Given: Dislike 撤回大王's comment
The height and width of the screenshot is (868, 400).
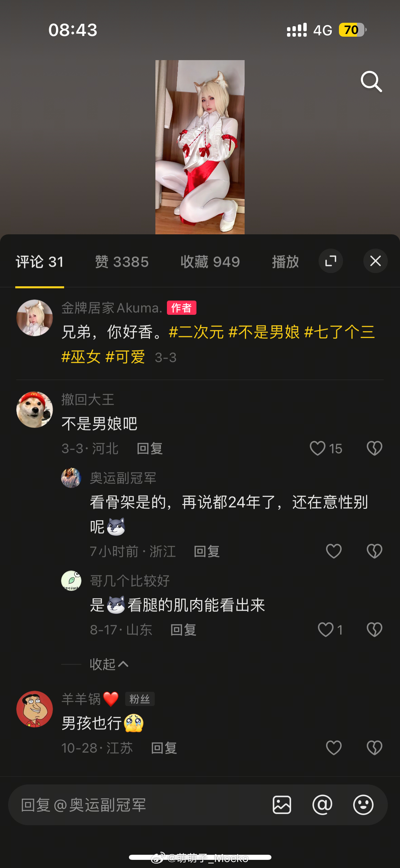Looking at the screenshot, I should point(374,448).
